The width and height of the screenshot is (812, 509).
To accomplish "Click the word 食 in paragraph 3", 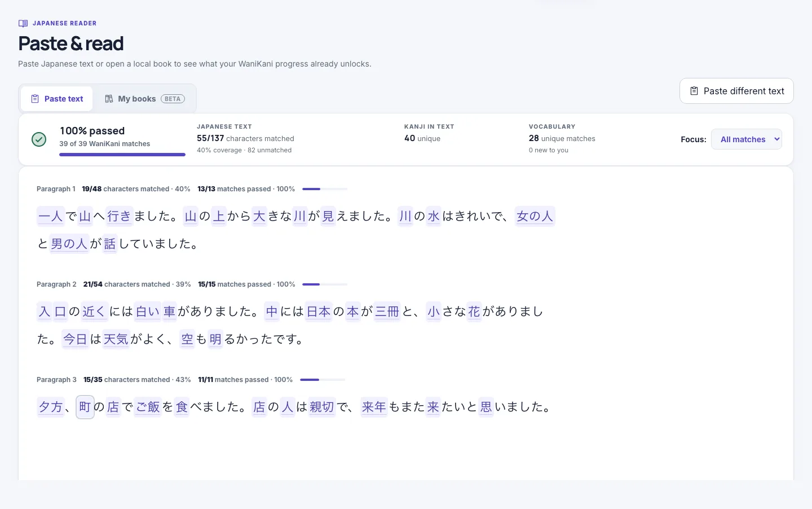I will [x=182, y=407].
